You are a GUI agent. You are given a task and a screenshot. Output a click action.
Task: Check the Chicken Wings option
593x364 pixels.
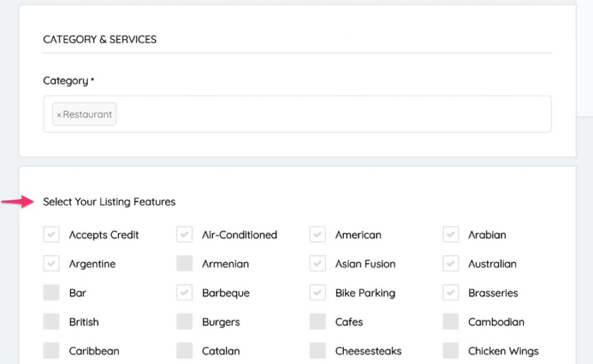[x=451, y=351]
